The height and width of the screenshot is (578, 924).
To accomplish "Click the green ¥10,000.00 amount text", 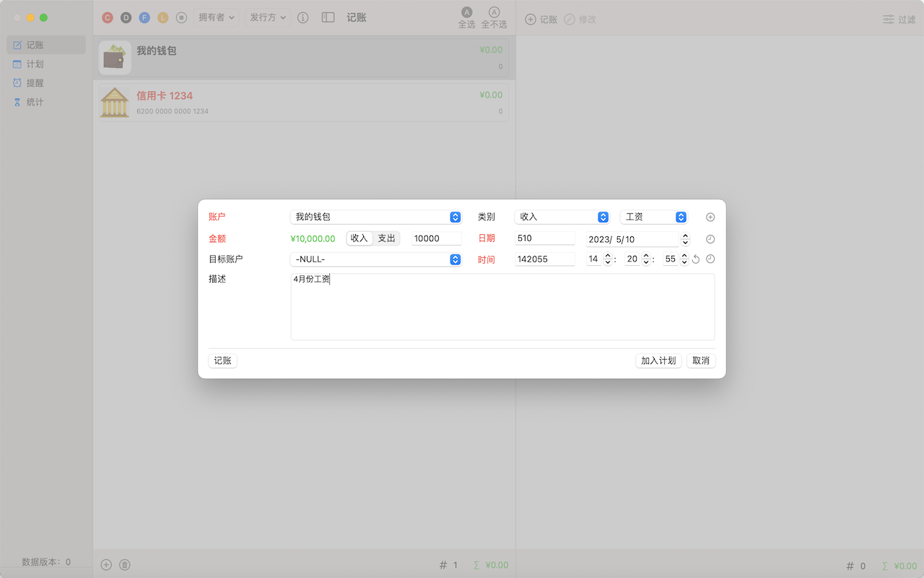I will [x=313, y=238].
